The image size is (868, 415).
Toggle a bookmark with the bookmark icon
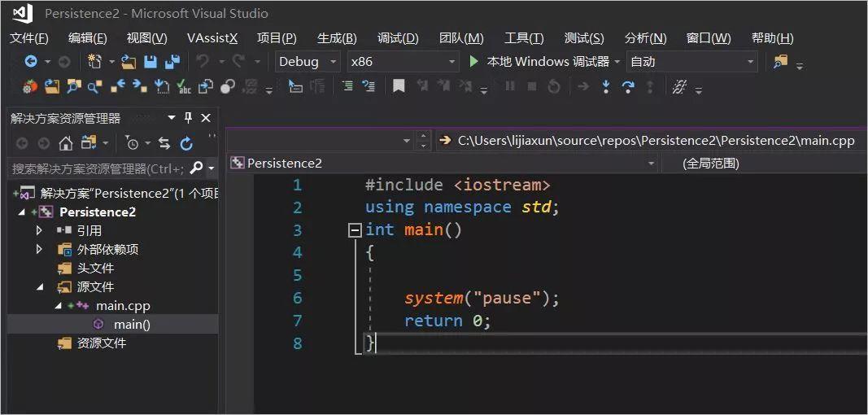point(399,86)
